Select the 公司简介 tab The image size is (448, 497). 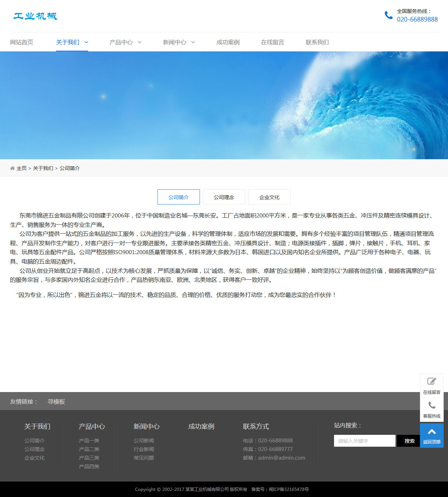pos(179,197)
